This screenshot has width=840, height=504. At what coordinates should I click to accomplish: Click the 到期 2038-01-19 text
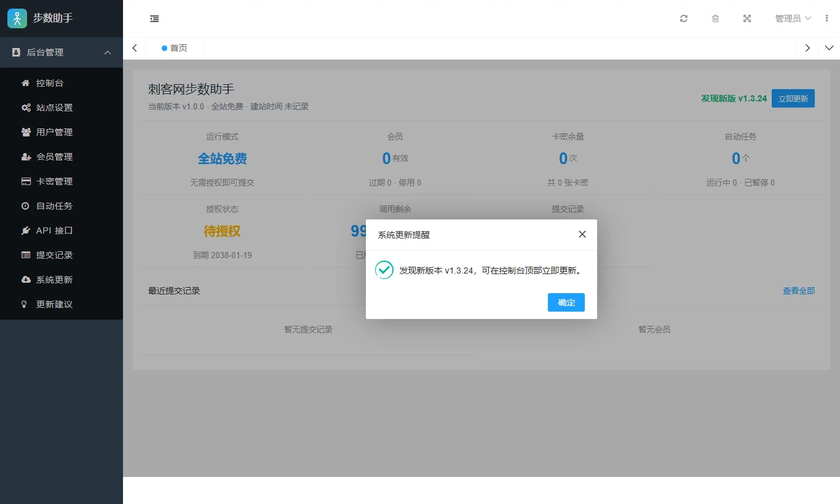(223, 255)
